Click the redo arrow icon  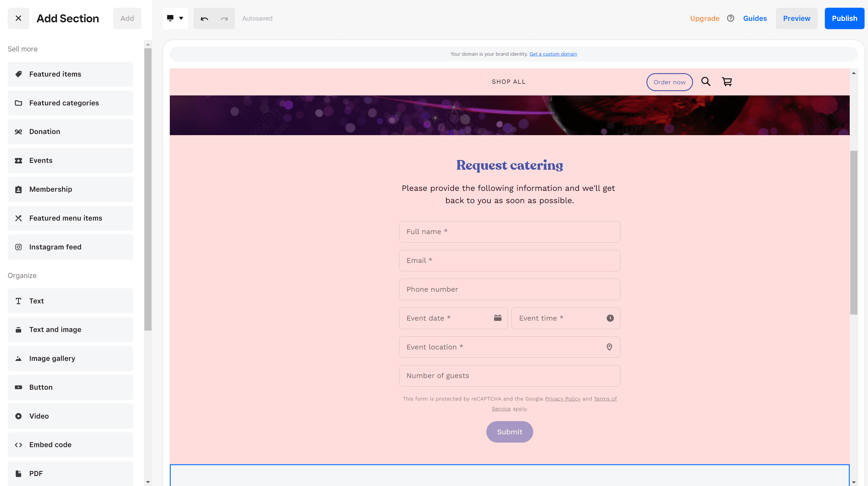click(x=224, y=18)
